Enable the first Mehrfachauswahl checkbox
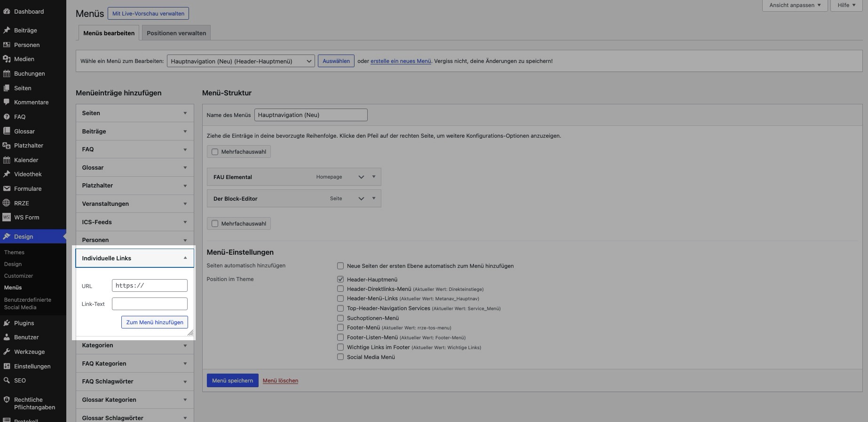Image resolution: width=868 pixels, height=422 pixels. click(x=215, y=152)
